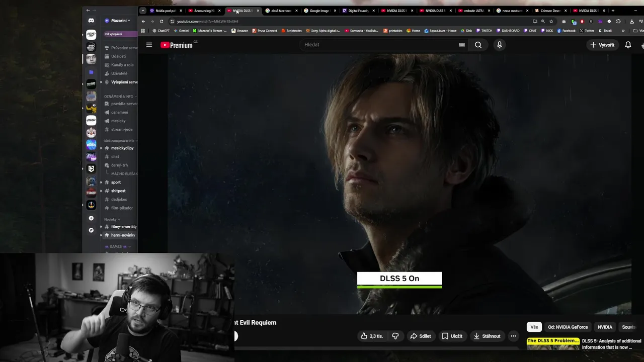The image size is (644, 362).
Task: Close the Google Image tab
Action: [335, 11]
